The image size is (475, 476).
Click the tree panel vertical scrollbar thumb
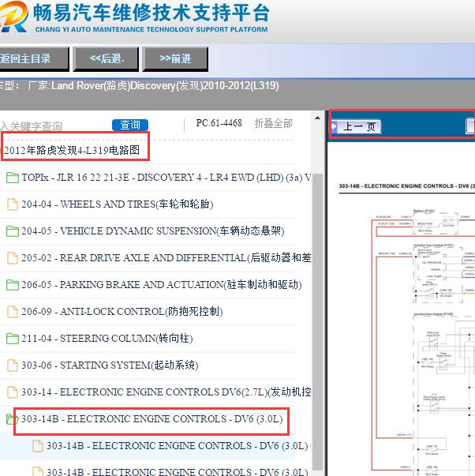(317, 322)
